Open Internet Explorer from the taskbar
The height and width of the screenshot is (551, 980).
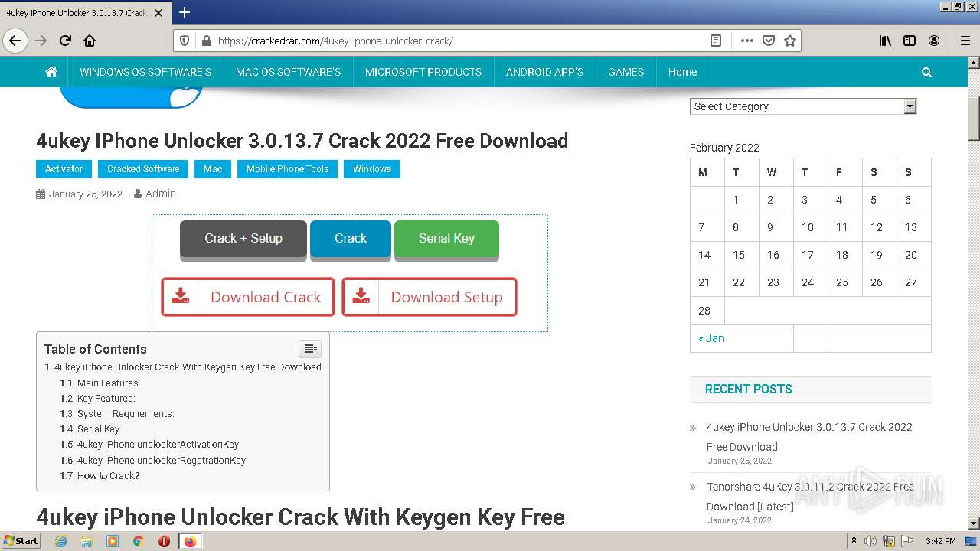(x=61, y=541)
